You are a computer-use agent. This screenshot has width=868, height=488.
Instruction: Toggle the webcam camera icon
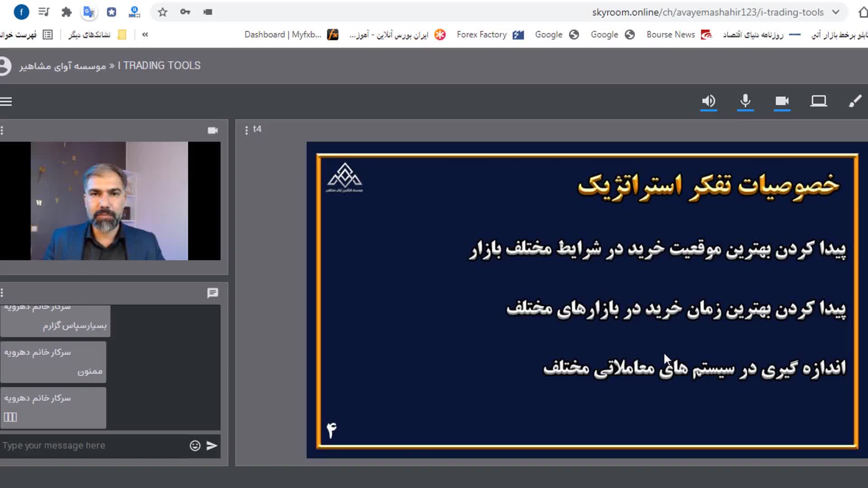[782, 101]
